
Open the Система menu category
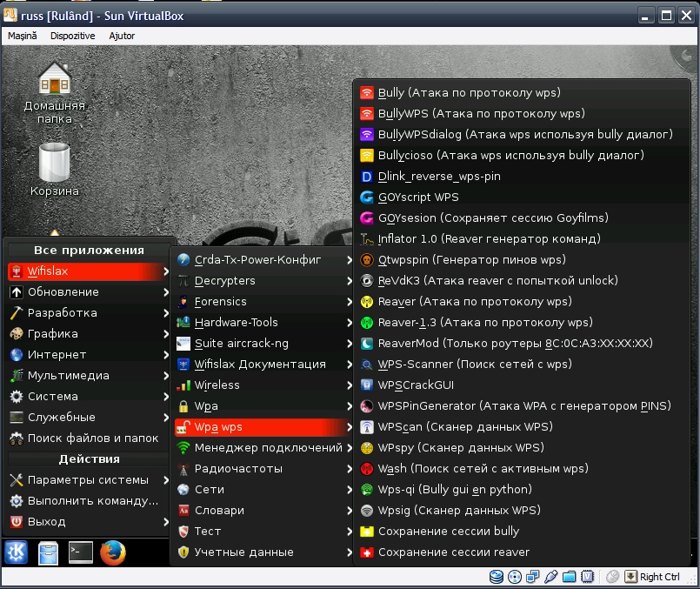89,397
